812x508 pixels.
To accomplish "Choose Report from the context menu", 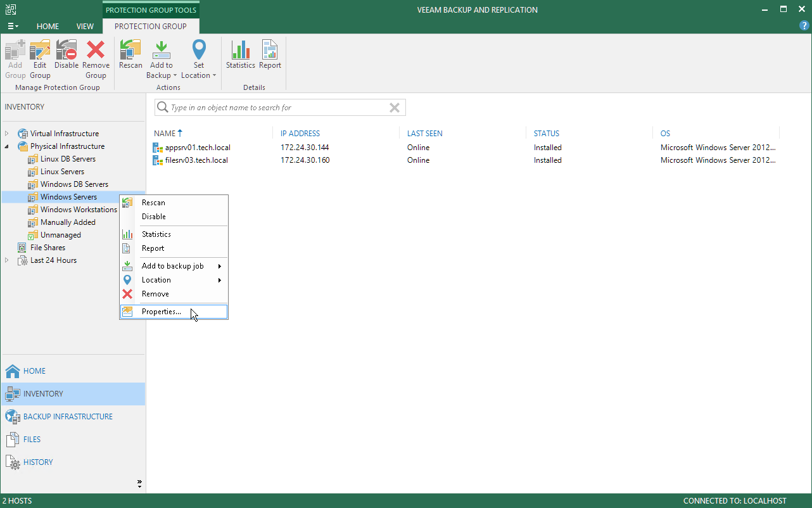I will pyautogui.click(x=174, y=248).
